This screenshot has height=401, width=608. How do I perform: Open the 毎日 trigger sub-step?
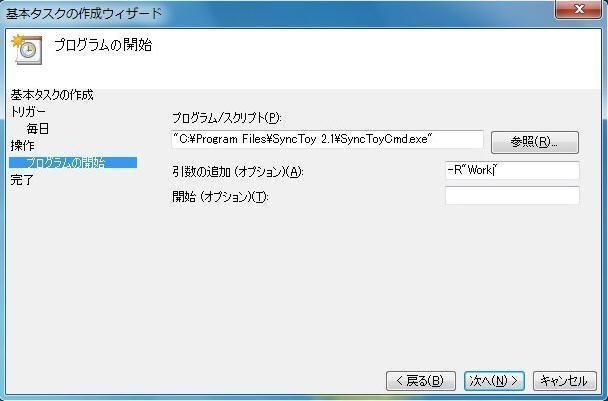pos(38,128)
